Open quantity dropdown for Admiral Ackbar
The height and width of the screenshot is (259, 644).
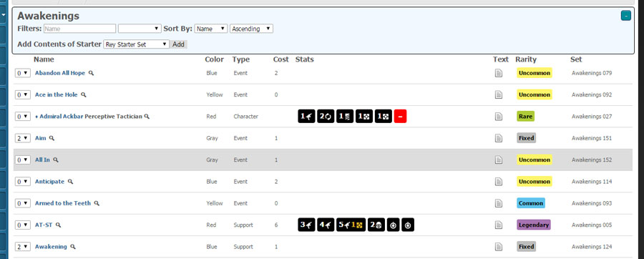23,117
